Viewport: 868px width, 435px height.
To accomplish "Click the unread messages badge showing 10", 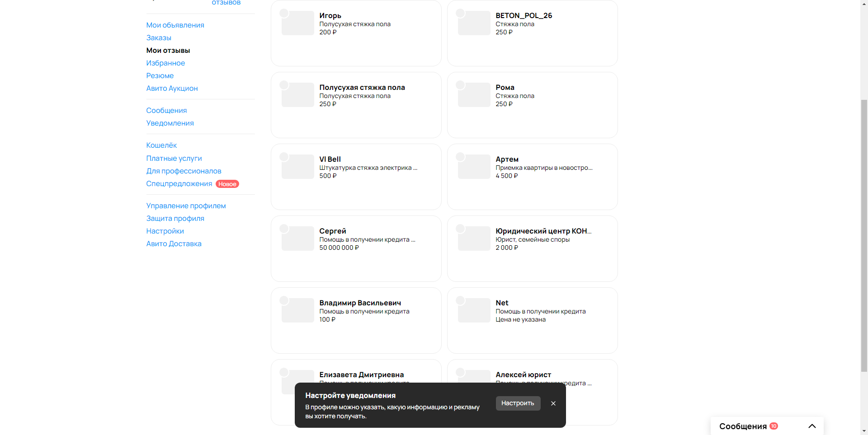I will pyautogui.click(x=774, y=426).
